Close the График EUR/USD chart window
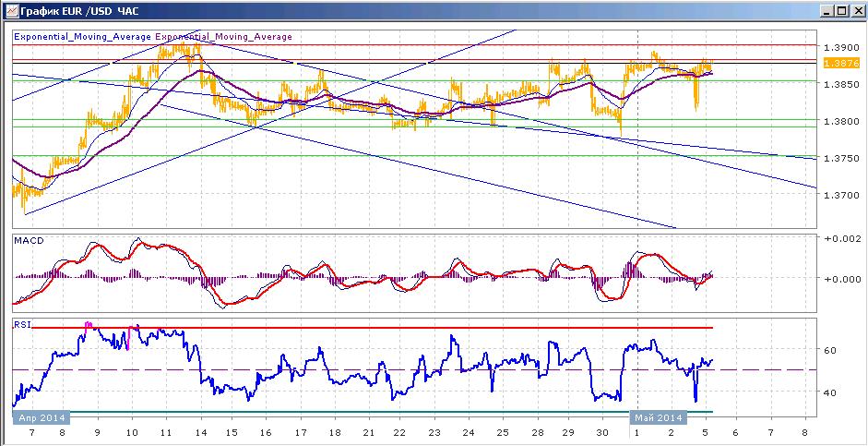The width and height of the screenshot is (868, 446). click(856, 10)
